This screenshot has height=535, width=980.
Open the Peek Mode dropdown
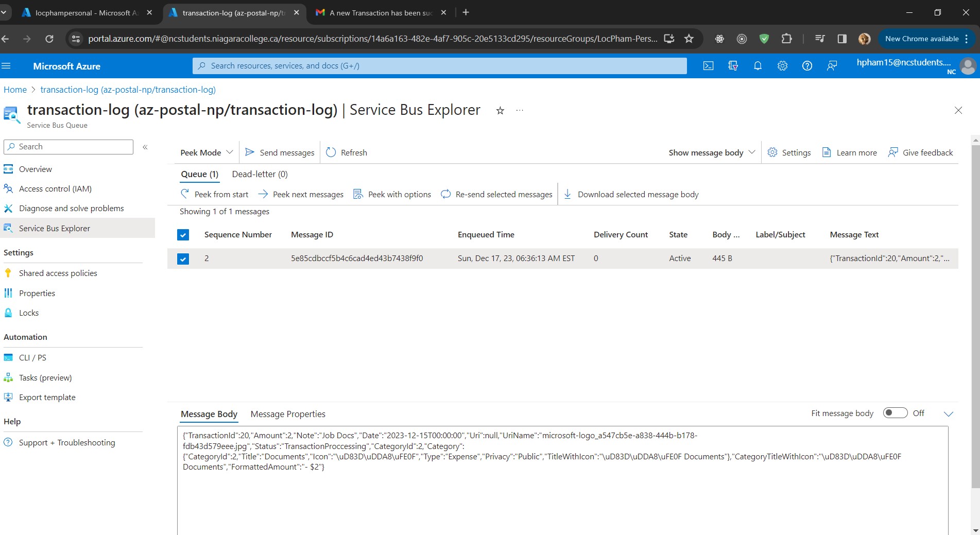tap(207, 152)
